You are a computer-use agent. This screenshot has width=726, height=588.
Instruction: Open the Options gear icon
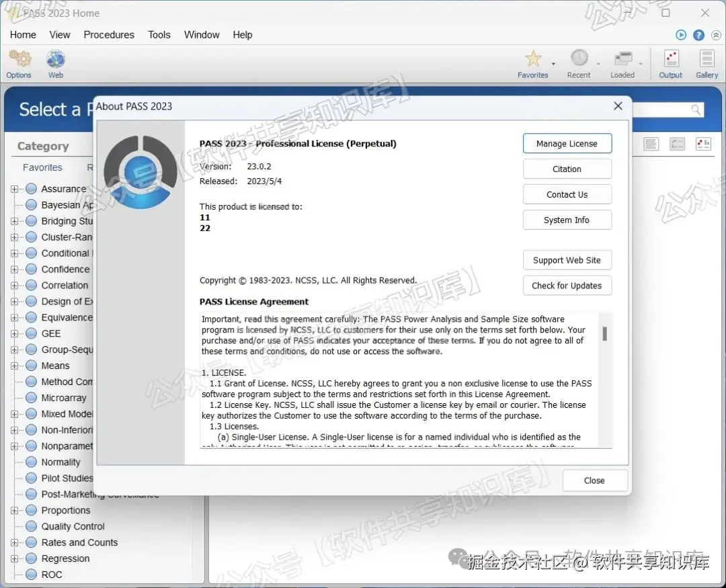pyautogui.click(x=19, y=59)
